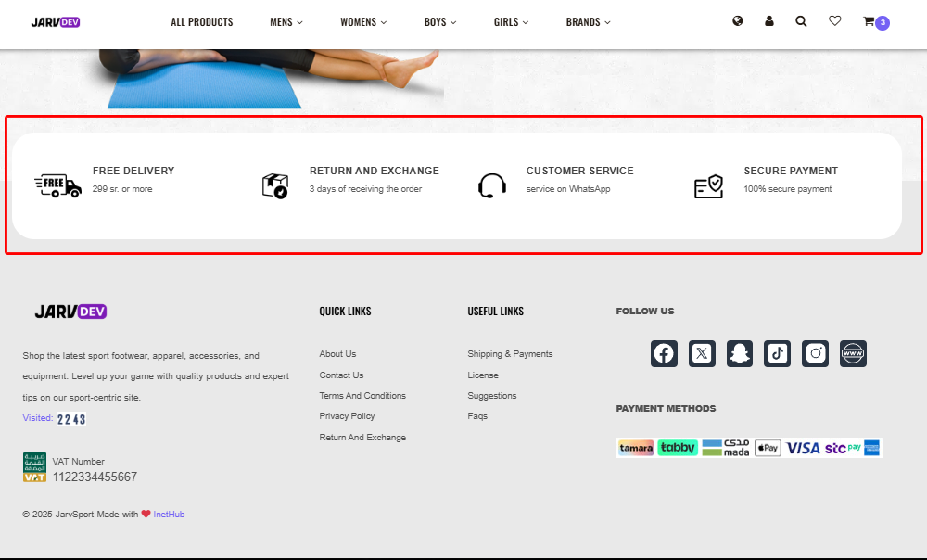Click the user account icon
927x560 pixels.
pos(769,21)
